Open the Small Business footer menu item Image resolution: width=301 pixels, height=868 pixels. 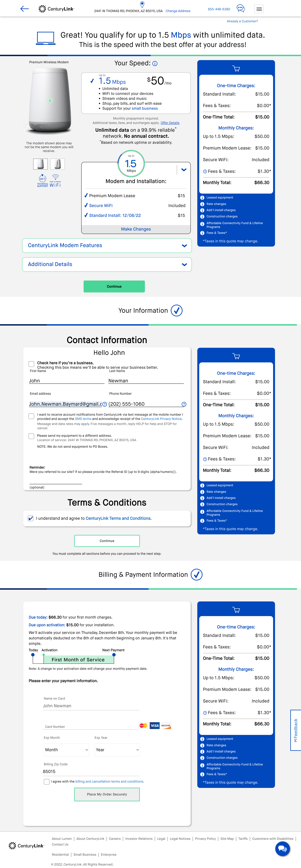tap(85, 855)
